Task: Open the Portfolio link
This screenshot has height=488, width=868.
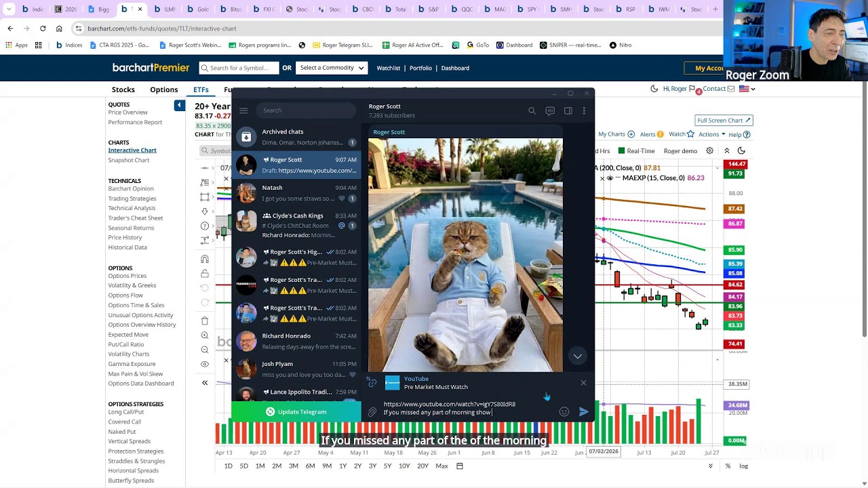Action: tap(420, 68)
